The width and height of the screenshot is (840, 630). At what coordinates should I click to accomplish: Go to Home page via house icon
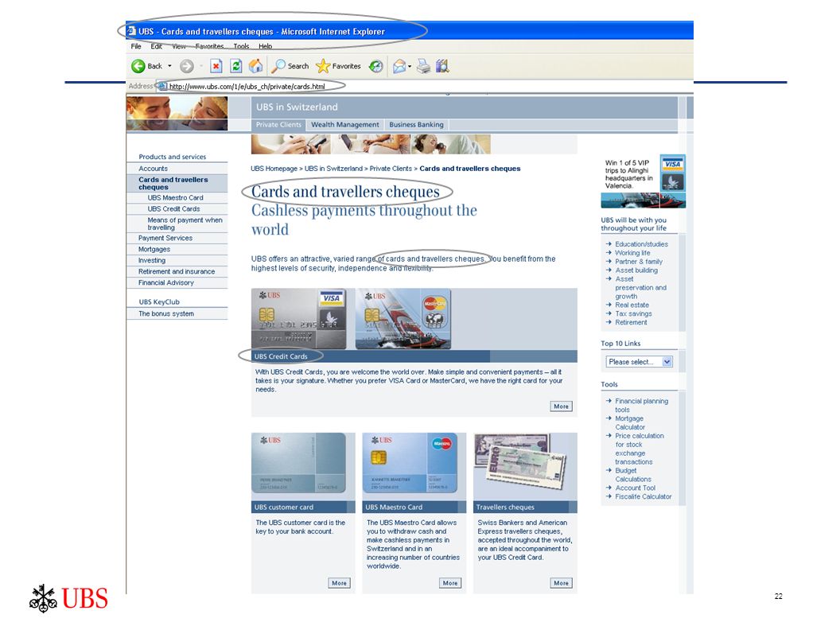[256, 66]
